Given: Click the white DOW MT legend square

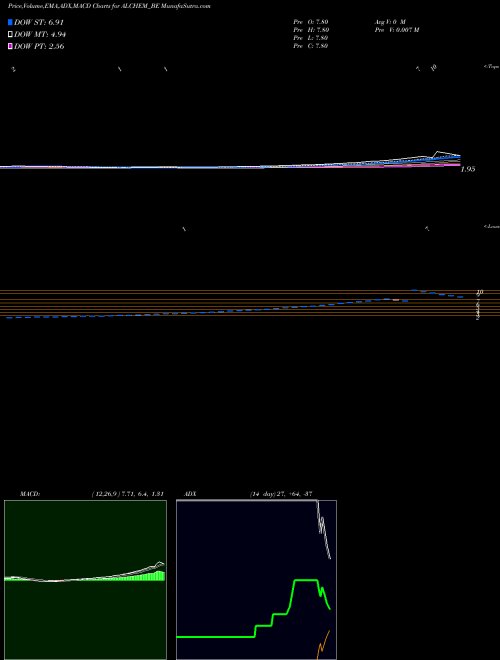Looking at the screenshot, I should tap(10, 35).
